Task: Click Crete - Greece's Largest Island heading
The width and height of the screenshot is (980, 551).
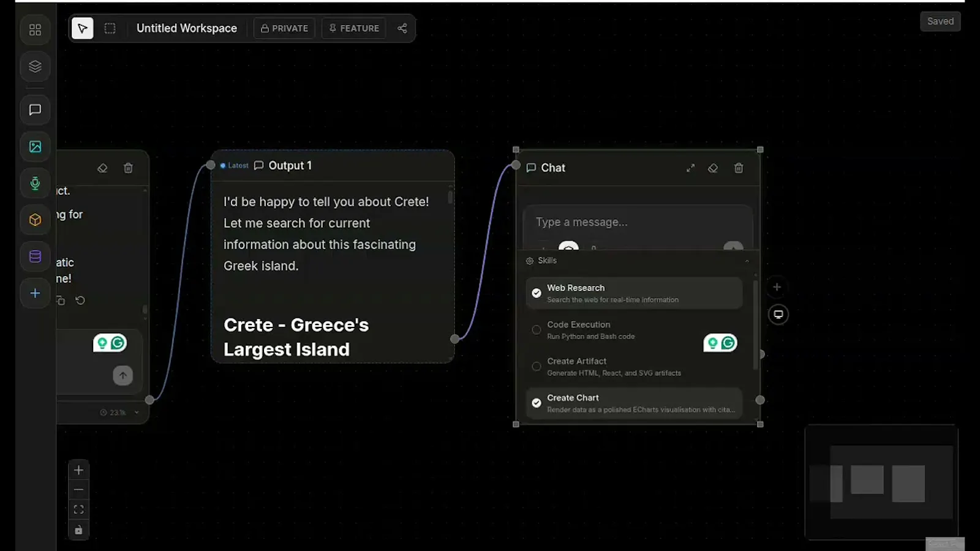Action: click(x=296, y=337)
